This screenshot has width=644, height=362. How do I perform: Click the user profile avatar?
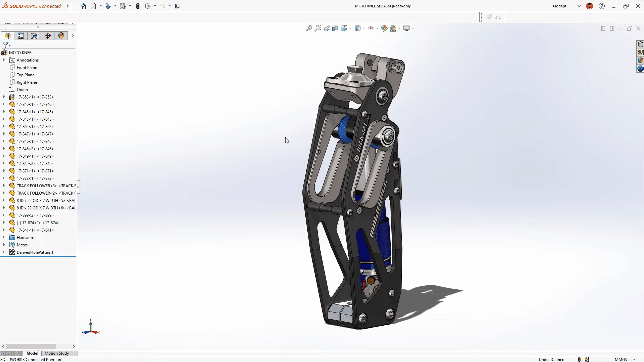pos(589,6)
